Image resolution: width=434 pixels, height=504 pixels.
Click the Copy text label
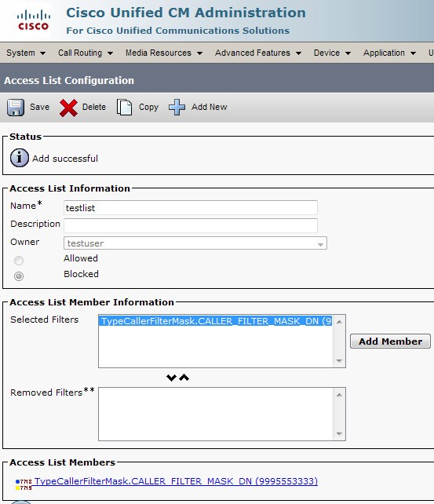pos(148,107)
